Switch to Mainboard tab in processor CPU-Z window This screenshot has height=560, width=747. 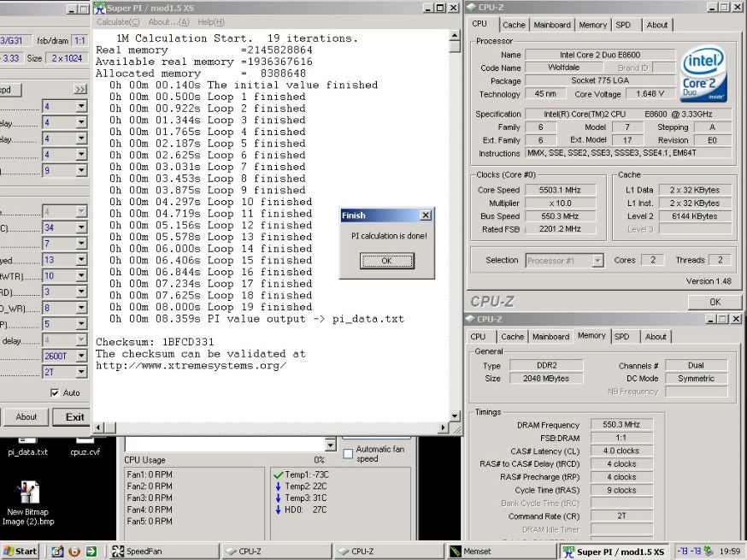pyautogui.click(x=552, y=25)
